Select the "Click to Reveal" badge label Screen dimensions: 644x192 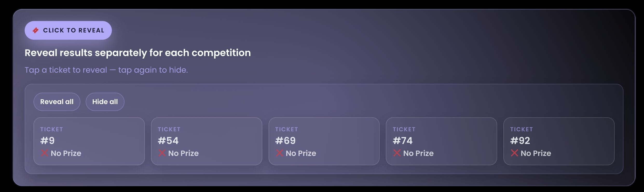[74, 30]
